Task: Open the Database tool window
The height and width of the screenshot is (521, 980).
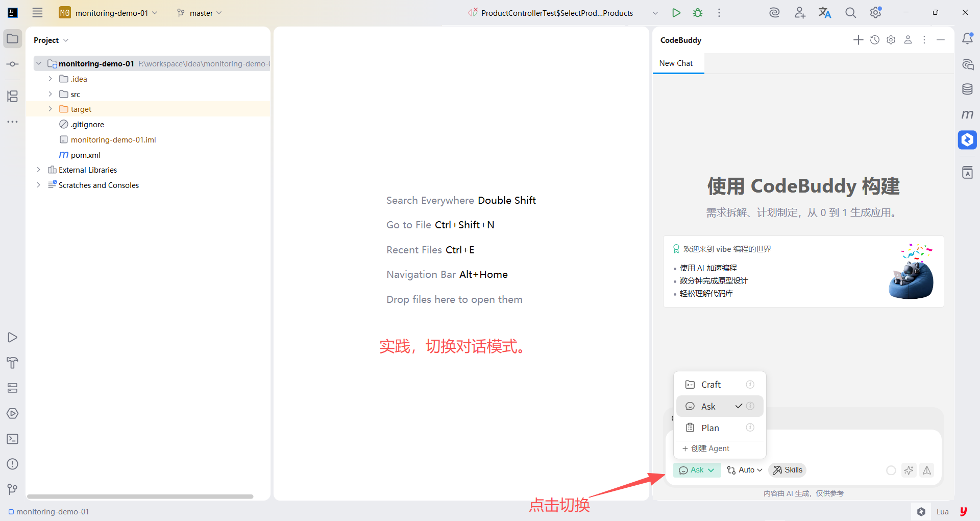Action: tap(967, 89)
